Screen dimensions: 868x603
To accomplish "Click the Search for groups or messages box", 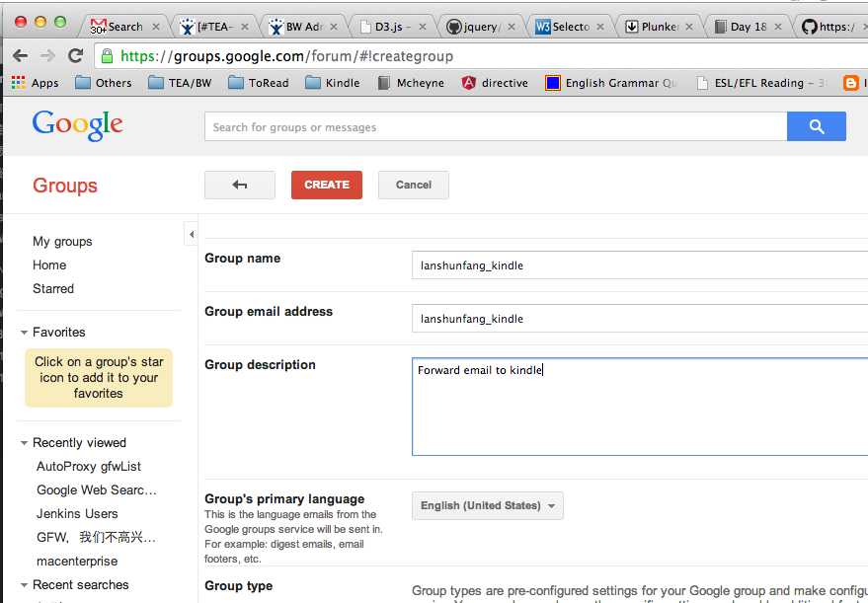I will (496, 126).
